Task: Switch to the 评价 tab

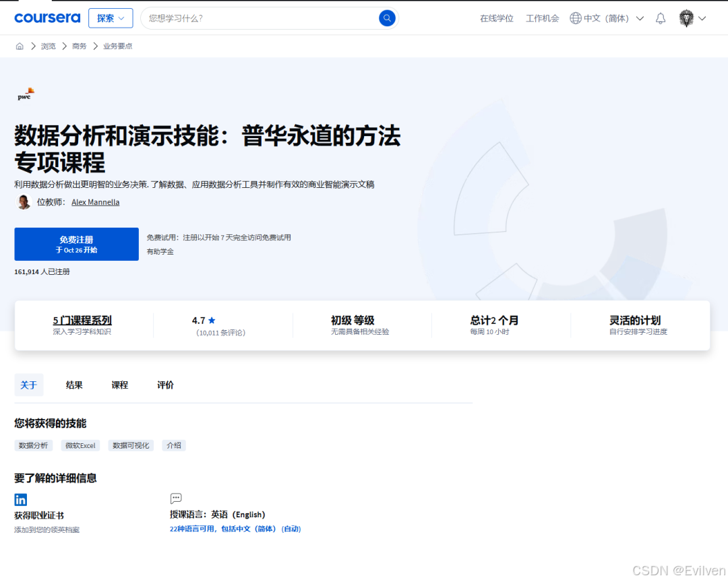Action: pos(165,385)
